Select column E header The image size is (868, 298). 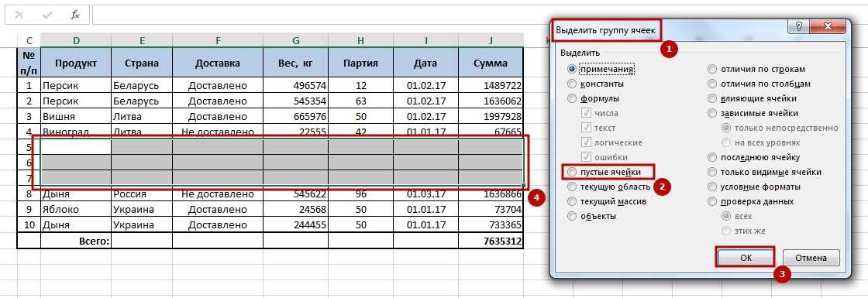143,40
